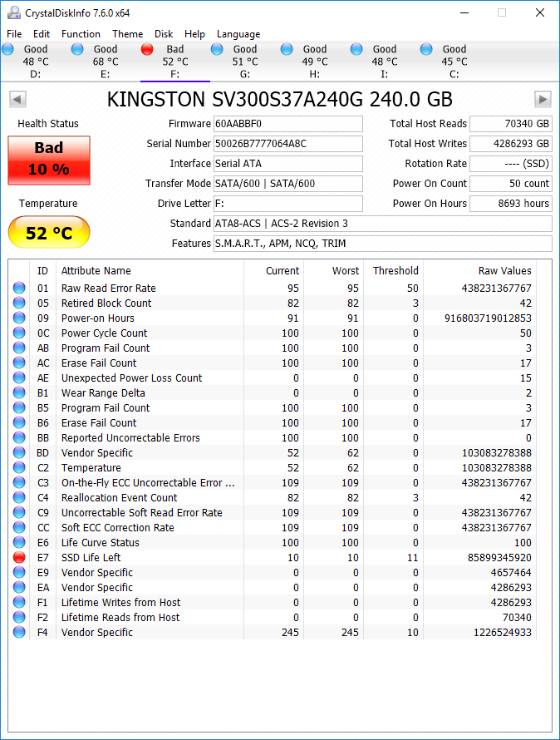Click the CrystalDiskInfo title bar app icon
The image size is (560, 740).
click(14, 12)
